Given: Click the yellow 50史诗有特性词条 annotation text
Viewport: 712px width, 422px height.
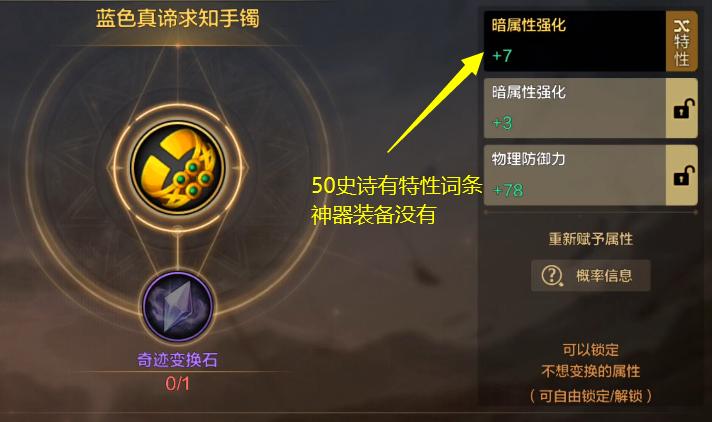Looking at the screenshot, I should point(396,185).
